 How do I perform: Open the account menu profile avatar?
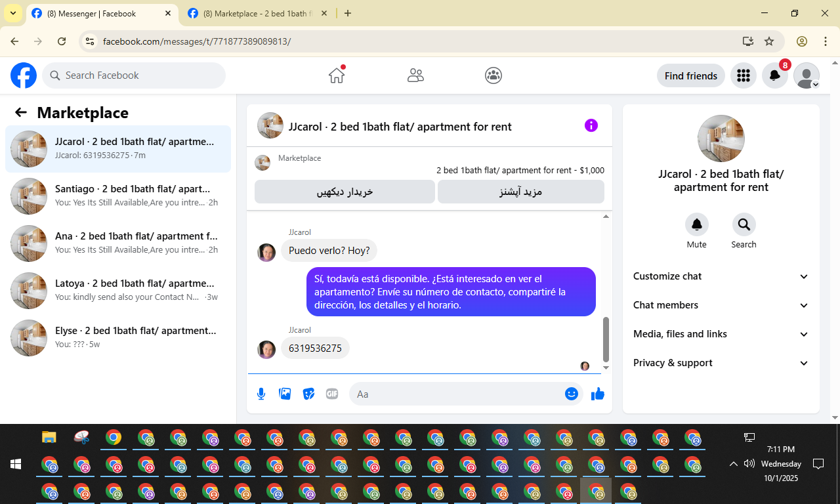pos(807,75)
